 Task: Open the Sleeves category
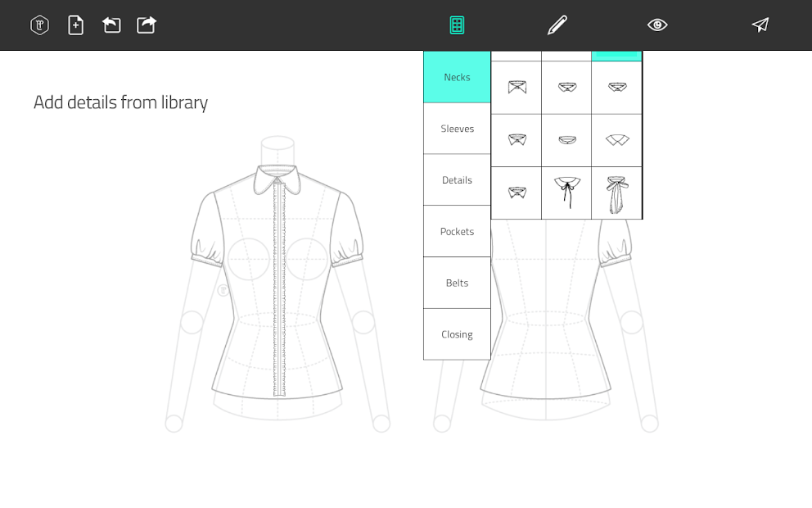click(457, 129)
